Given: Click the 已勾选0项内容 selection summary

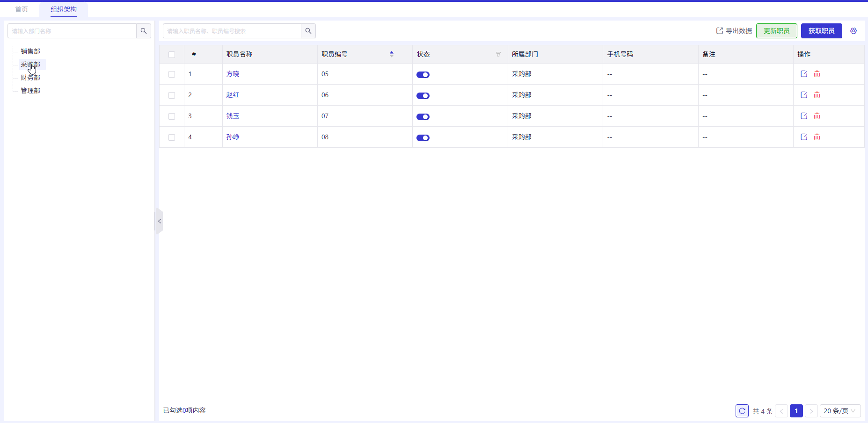Looking at the screenshot, I should pos(184,410).
